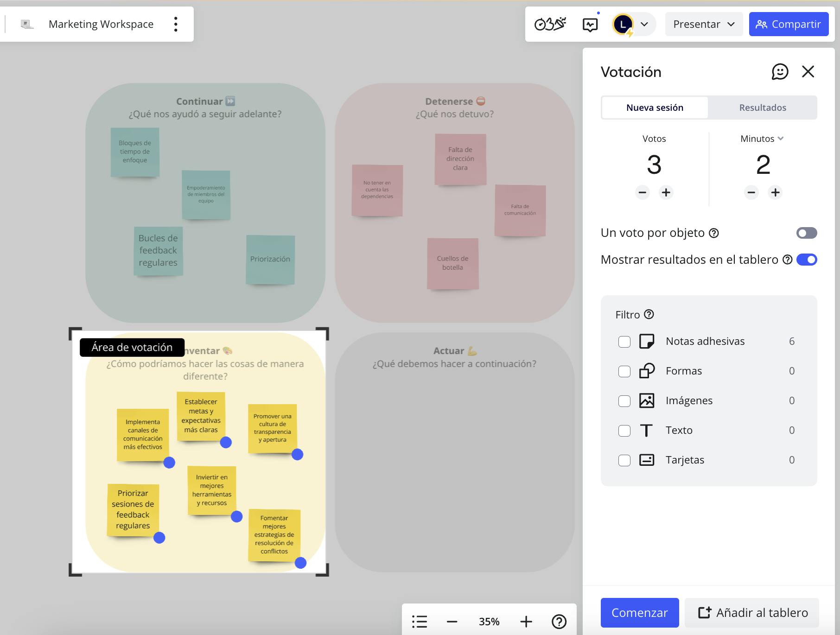Increase the Minutos value
The height and width of the screenshot is (635, 840).
click(775, 192)
